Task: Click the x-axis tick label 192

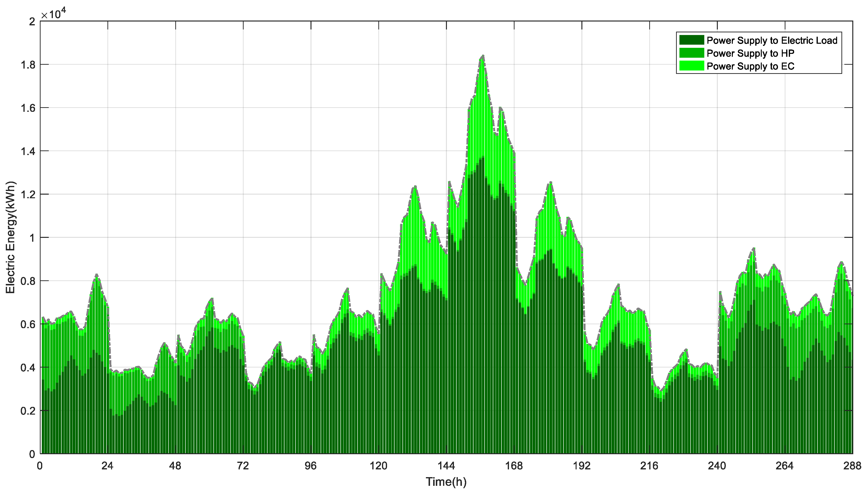Action: coord(581,466)
